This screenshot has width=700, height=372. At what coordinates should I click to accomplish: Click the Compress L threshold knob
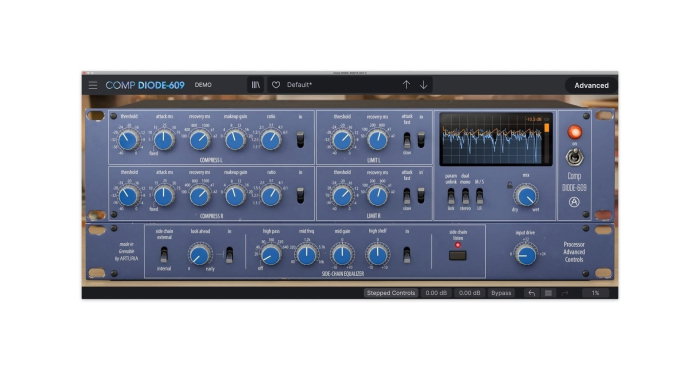pos(129,140)
